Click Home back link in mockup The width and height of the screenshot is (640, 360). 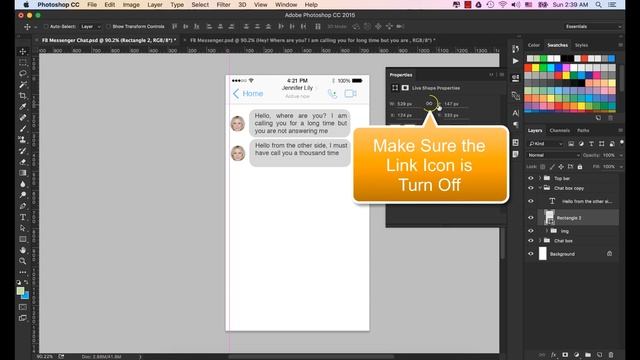pos(248,93)
